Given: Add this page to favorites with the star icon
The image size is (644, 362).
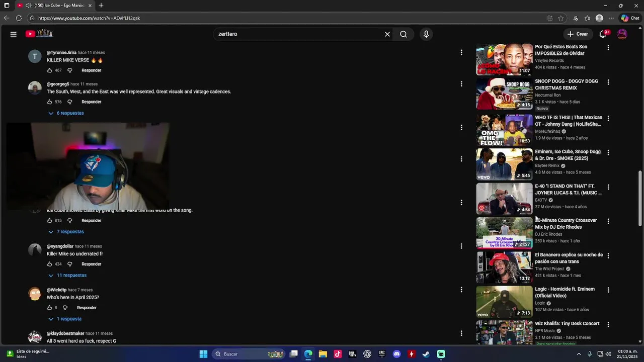Looking at the screenshot, I should 561,18.
